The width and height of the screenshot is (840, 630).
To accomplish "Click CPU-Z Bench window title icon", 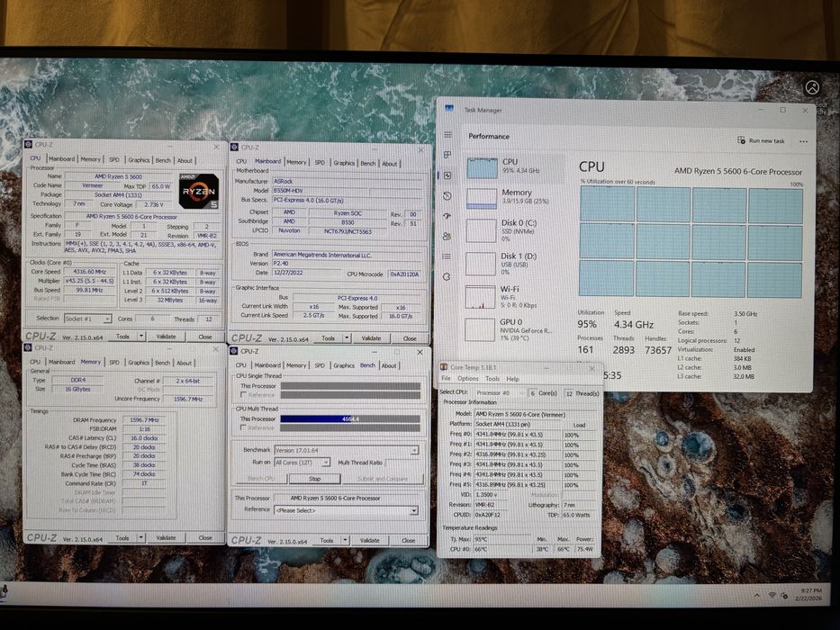I will point(233,351).
